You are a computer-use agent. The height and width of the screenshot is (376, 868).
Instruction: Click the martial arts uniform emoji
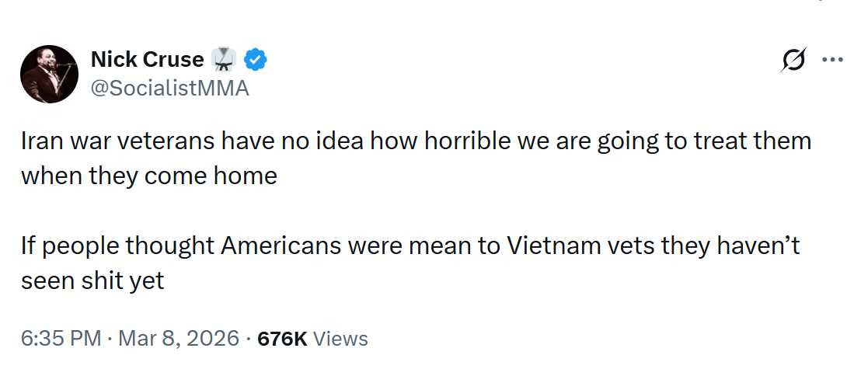(x=225, y=59)
